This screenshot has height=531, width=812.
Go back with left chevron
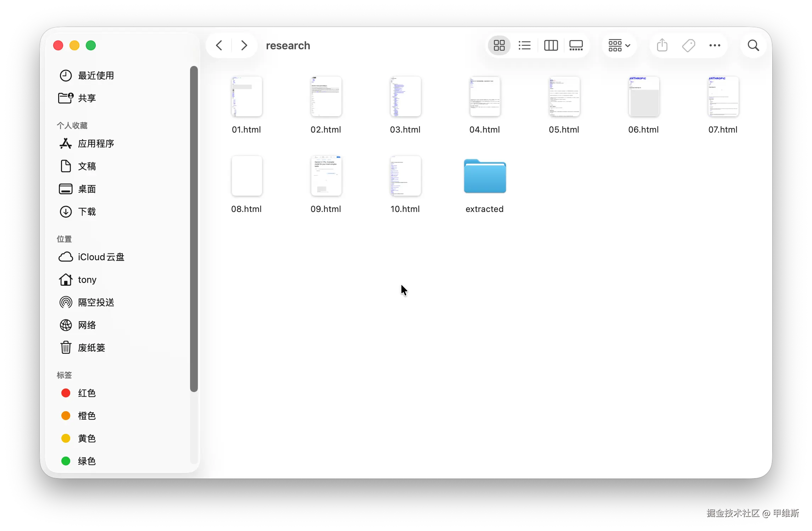click(x=219, y=45)
